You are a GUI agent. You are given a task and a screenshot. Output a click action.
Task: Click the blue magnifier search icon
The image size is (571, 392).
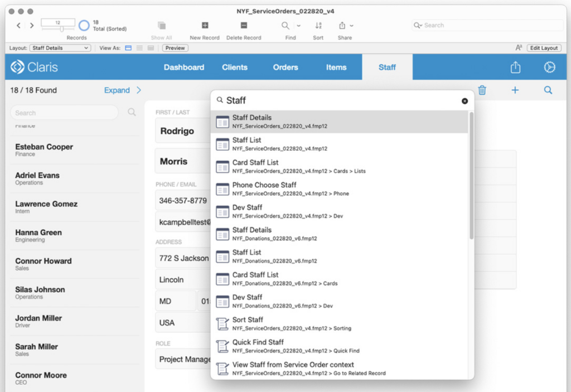pyautogui.click(x=548, y=90)
